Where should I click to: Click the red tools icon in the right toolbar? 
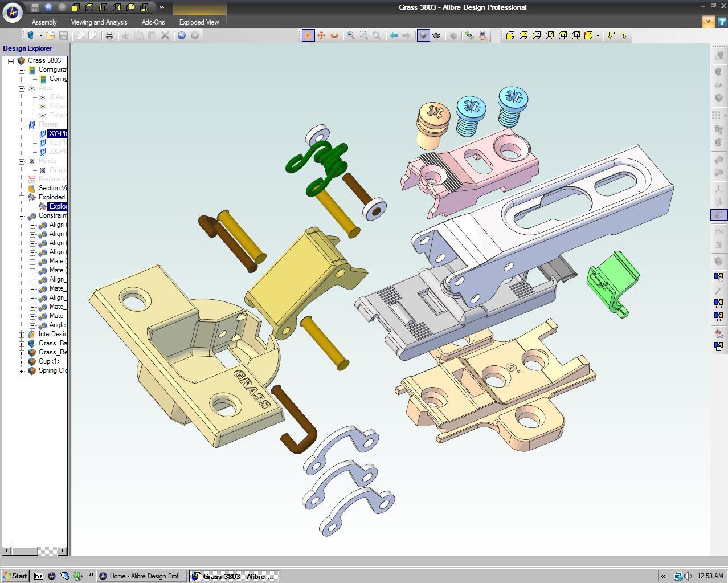click(x=718, y=333)
